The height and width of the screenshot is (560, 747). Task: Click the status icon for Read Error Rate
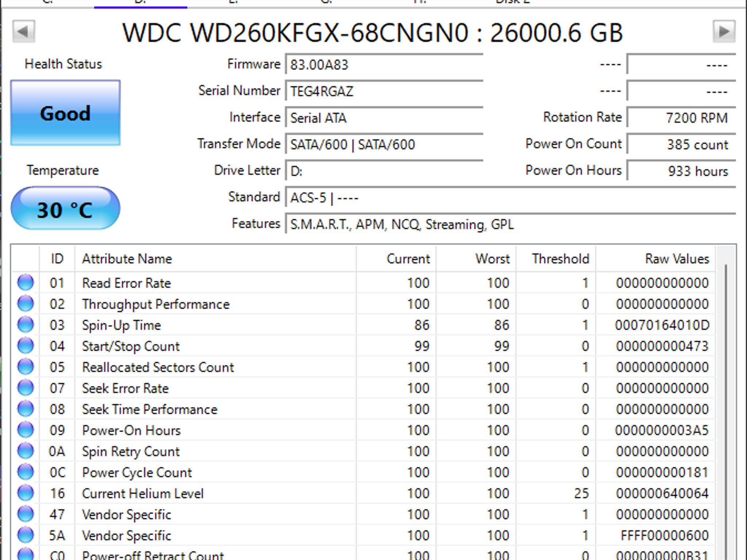tap(26, 283)
